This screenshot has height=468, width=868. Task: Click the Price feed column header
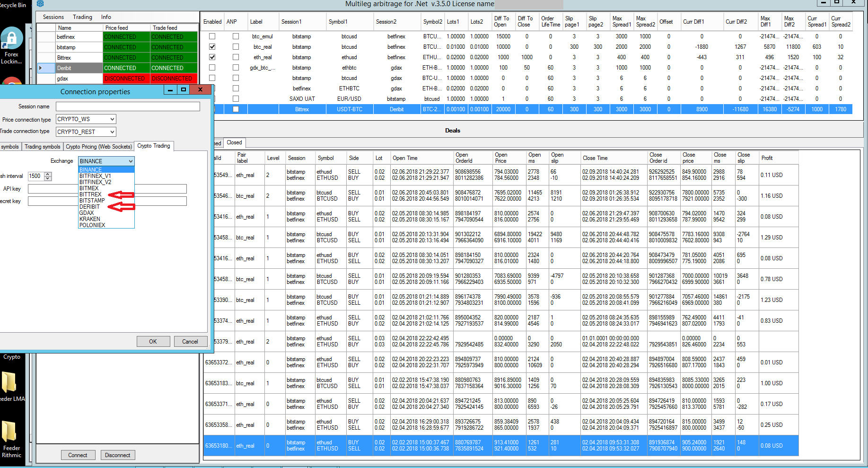(x=127, y=28)
